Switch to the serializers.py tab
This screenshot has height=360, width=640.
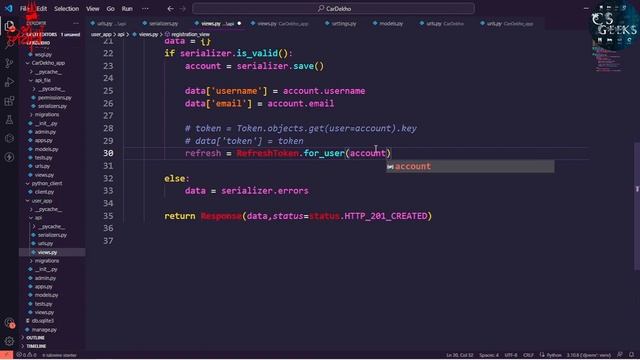(x=160, y=24)
